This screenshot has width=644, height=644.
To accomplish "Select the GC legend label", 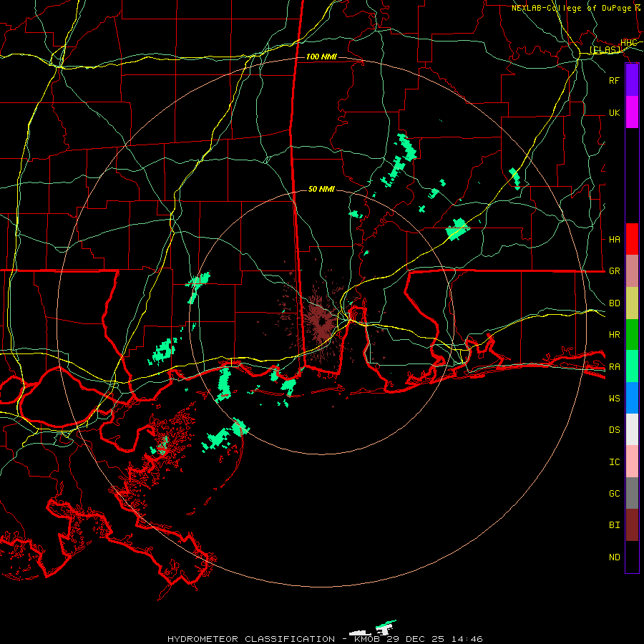I will point(615,494).
